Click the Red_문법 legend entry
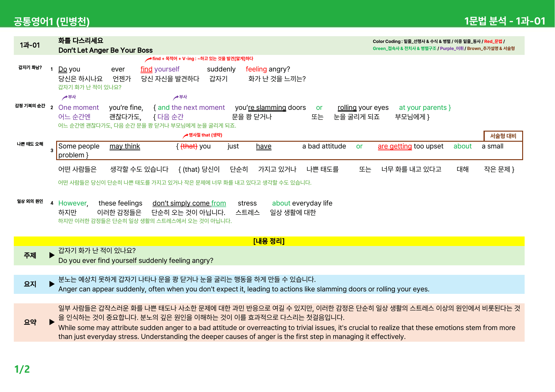 tap(493, 41)
